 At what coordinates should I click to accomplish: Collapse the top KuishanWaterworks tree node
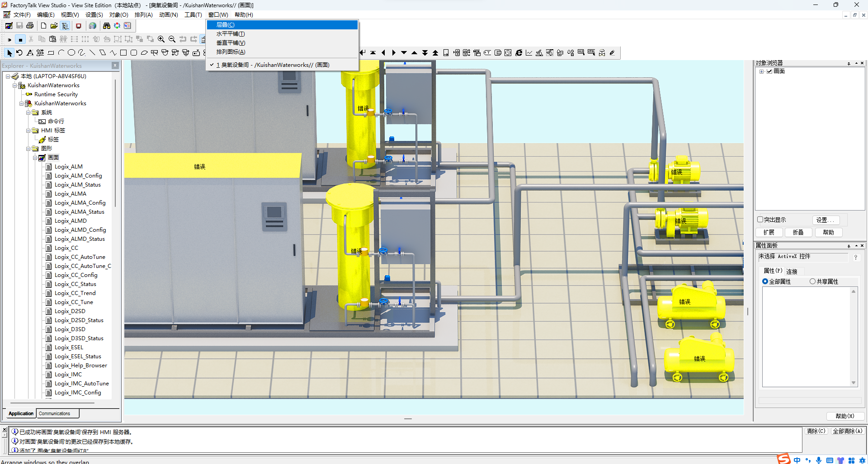[15, 85]
